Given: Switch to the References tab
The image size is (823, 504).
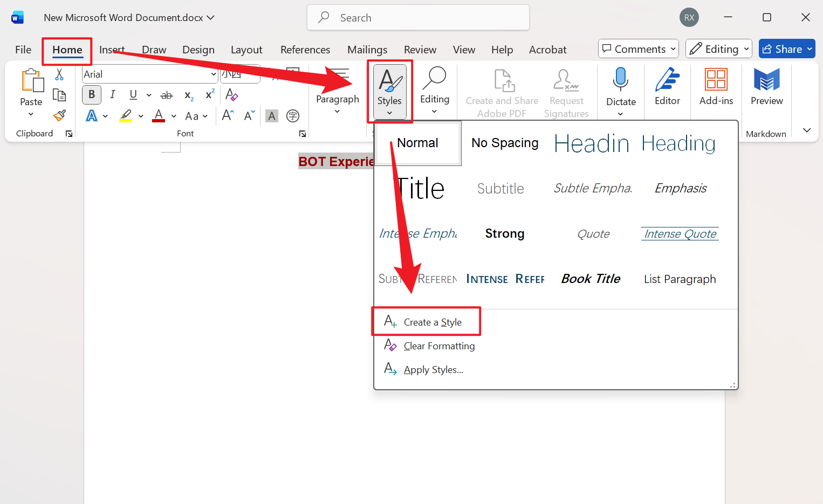Looking at the screenshot, I should tap(305, 50).
